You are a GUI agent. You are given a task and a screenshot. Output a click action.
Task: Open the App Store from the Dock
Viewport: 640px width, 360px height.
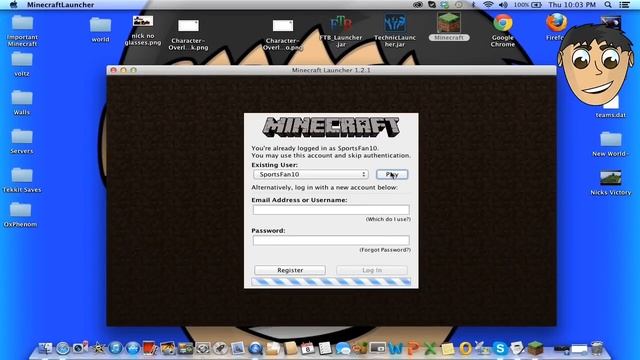coord(133,348)
